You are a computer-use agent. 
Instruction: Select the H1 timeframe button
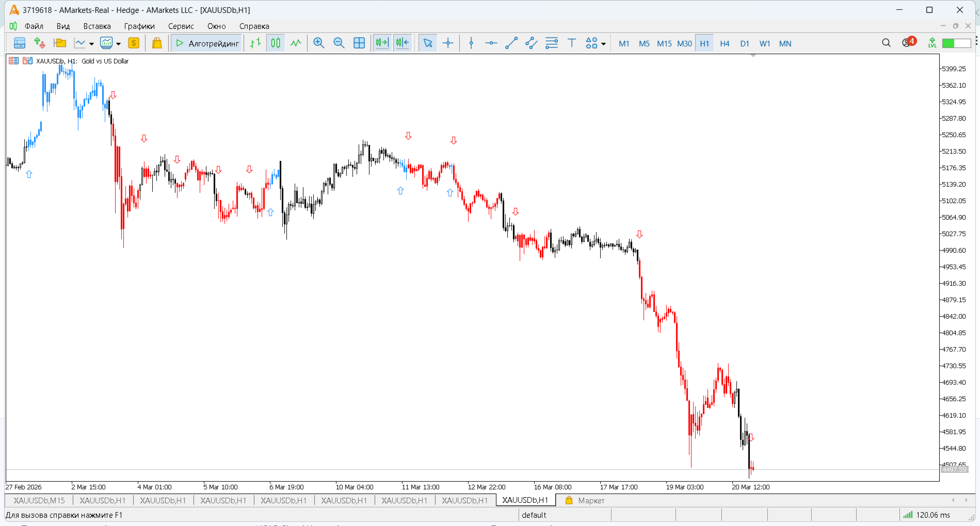[704, 44]
